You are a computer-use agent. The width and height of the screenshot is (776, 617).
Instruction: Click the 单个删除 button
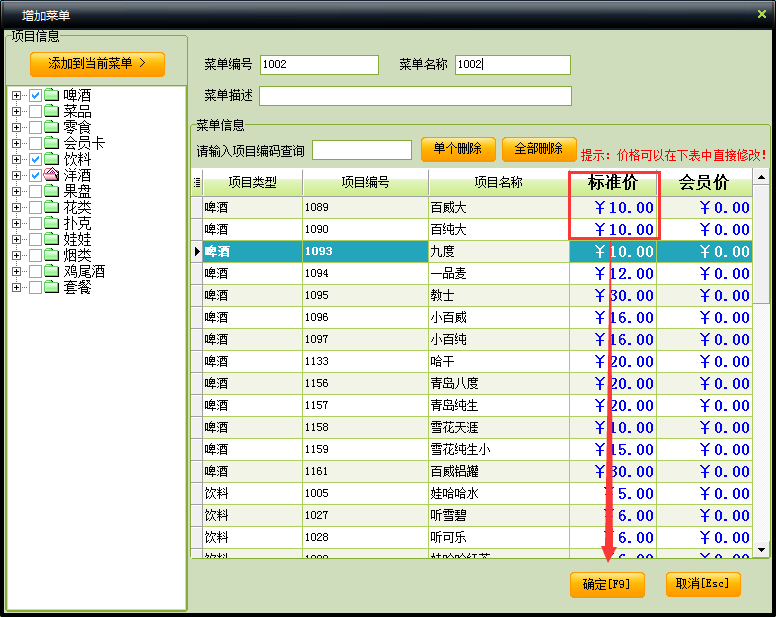tap(458, 149)
